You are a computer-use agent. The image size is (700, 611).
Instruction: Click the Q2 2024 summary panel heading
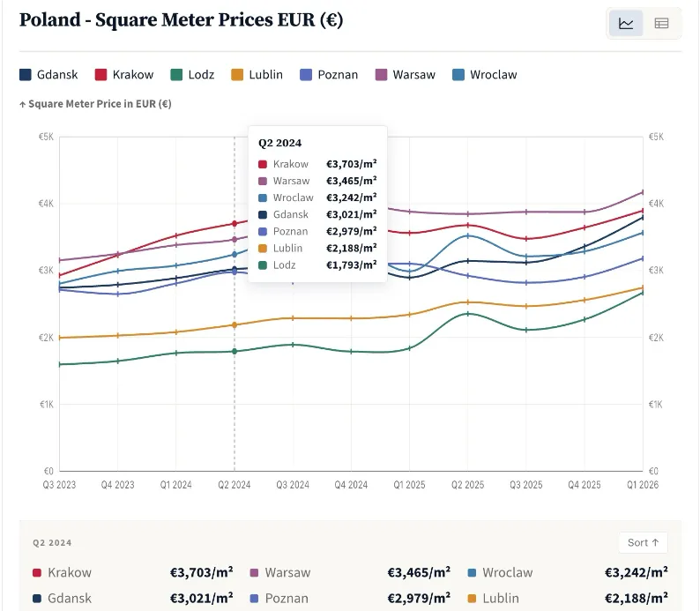52,543
